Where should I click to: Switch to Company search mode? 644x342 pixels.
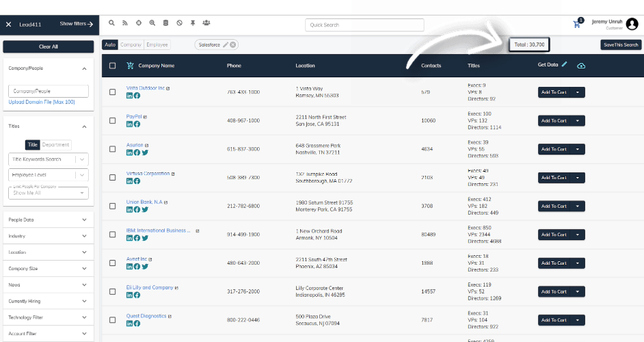coord(131,45)
